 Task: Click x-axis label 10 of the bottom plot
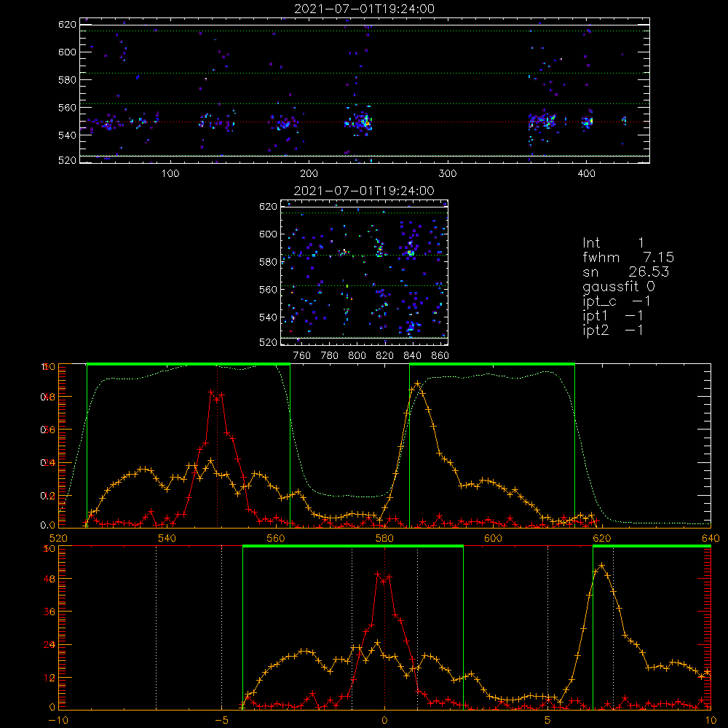coord(711,720)
